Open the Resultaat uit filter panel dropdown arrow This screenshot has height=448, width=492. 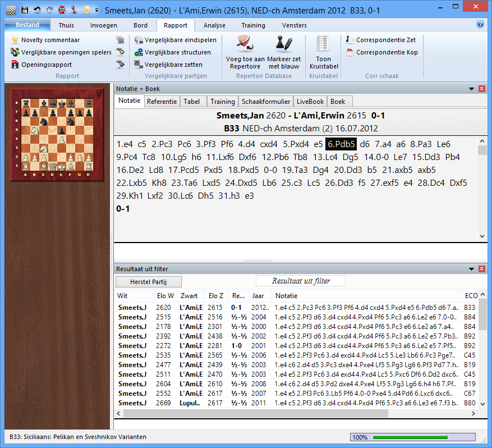coord(471,269)
